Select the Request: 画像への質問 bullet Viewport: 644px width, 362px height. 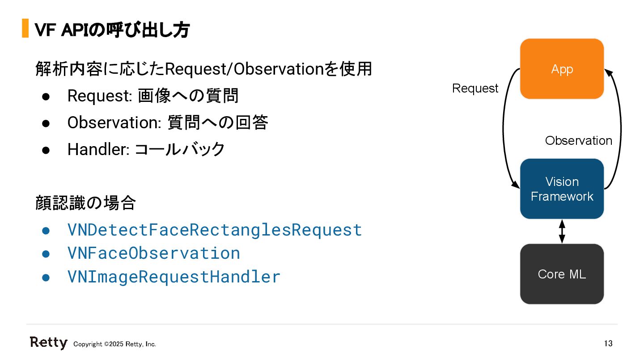(x=153, y=96)
